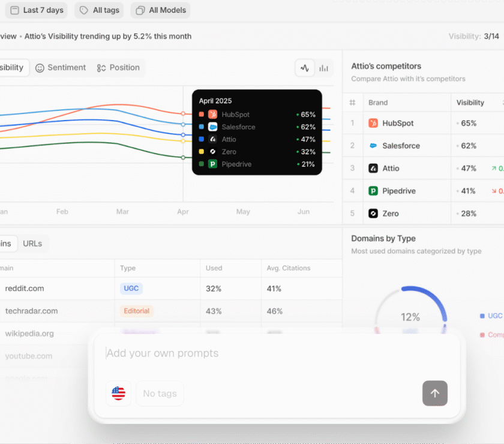The height and width of the screenshot is (444, 504).
Task: Click the Add your own prompts field
Action: tap(276, 353)
